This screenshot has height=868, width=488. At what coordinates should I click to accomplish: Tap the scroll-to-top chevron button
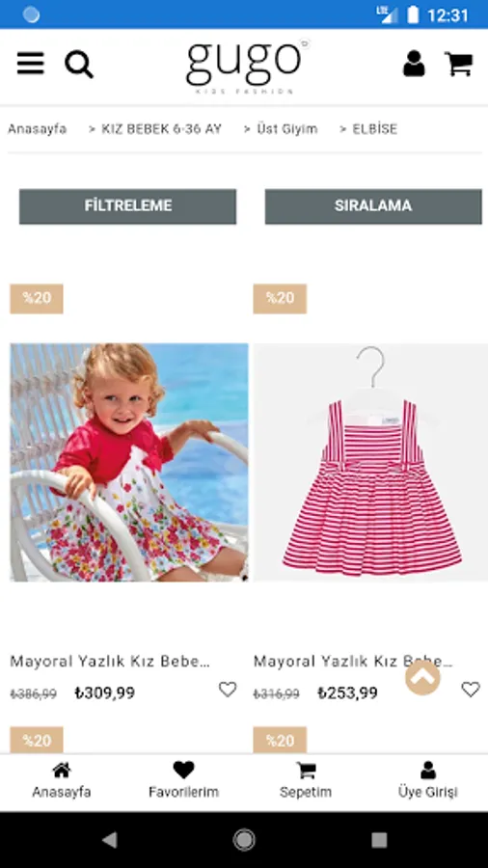click(x=422, y=677)
